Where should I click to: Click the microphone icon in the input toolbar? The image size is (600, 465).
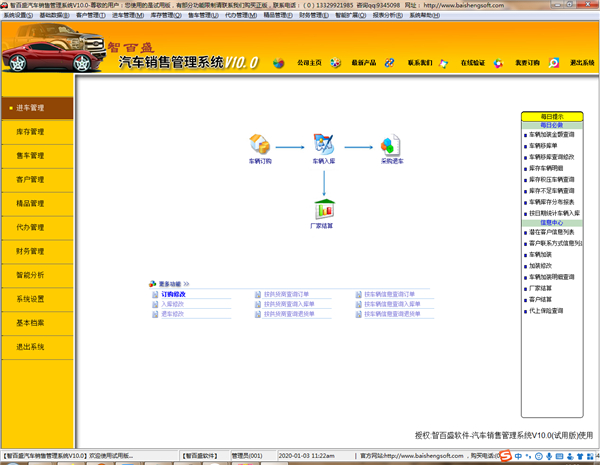[x=549, y=456]
